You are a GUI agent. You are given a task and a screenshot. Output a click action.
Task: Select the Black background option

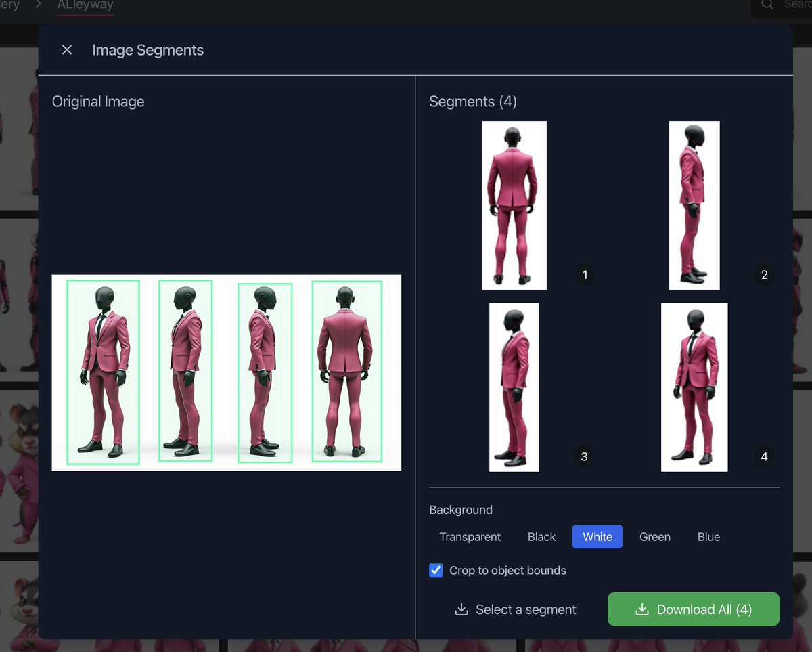(541, 536)
